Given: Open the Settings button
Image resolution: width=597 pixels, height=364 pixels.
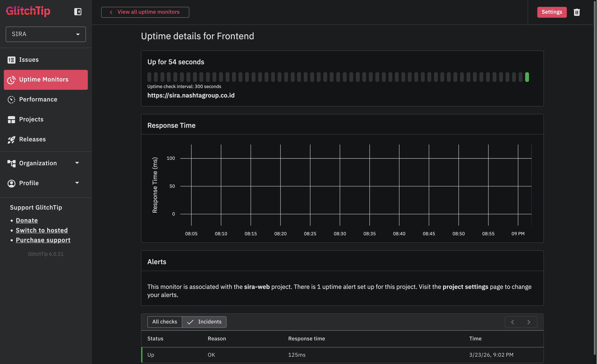Looking at the screenshot, I should coord(552,12).
